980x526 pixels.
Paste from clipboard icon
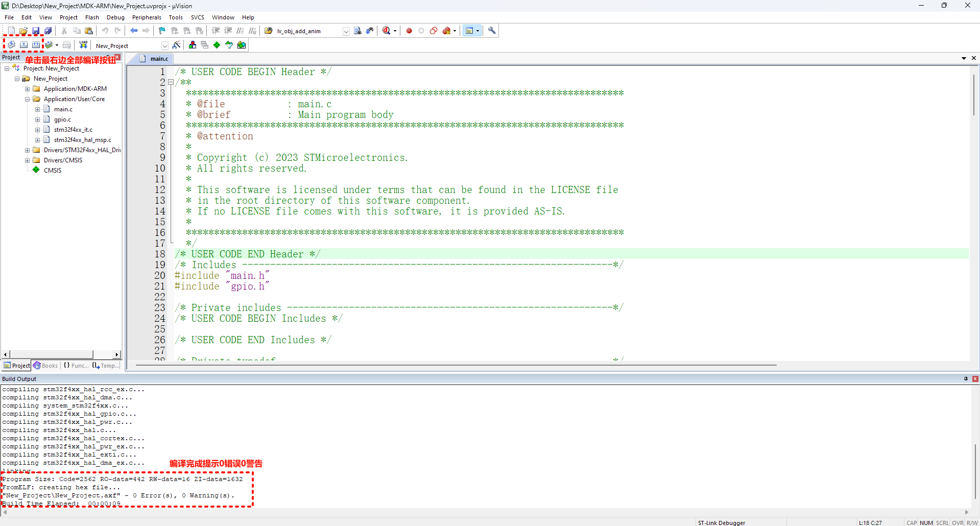tap(89, 31)
